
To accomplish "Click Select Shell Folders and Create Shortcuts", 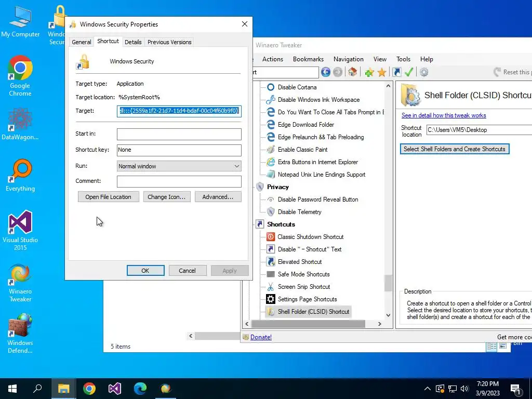I will click(454, 149).
